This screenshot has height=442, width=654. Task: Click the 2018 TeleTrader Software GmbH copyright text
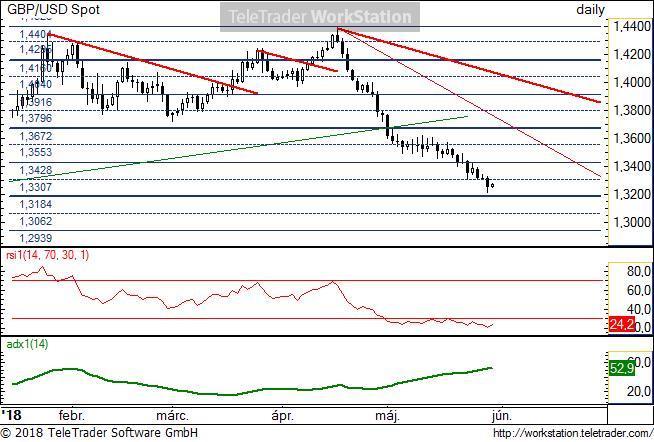pyautogui.click(x=99, y=432)
